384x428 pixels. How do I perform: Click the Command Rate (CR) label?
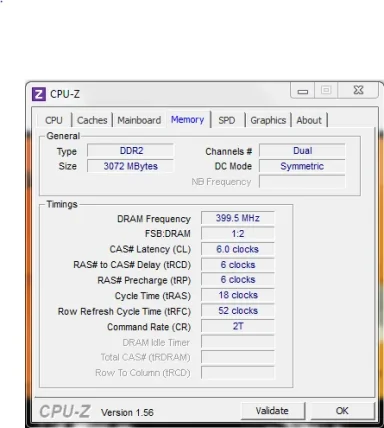[149, 327]
